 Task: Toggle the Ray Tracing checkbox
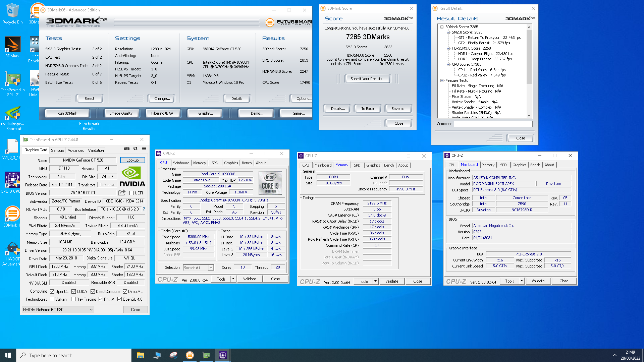[x=73, y=299]
